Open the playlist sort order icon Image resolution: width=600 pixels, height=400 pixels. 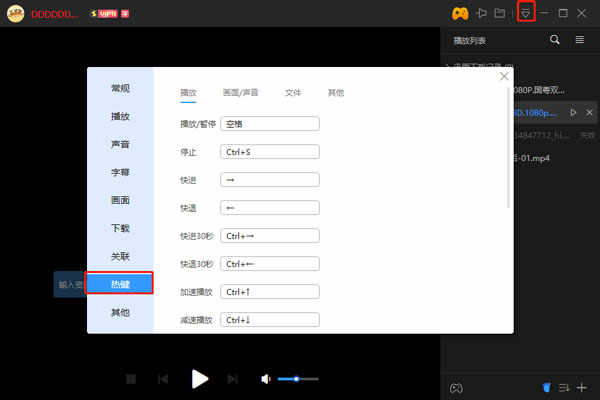pos(564,387)
